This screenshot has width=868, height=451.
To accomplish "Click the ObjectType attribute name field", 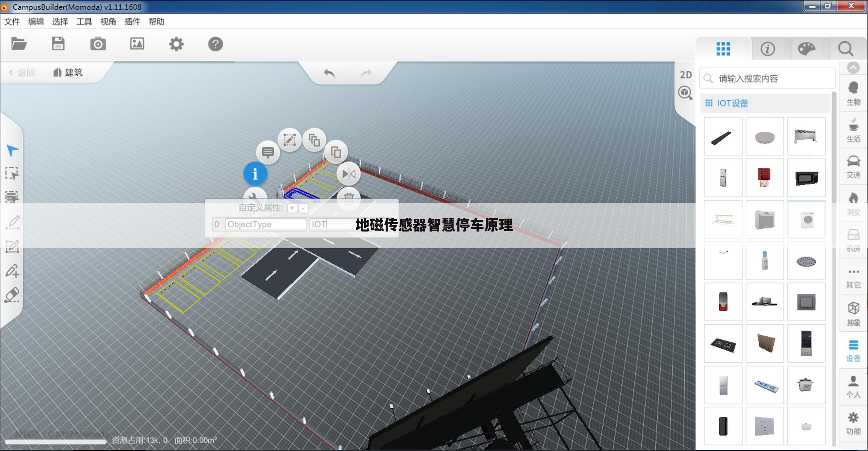I will click(x=266, y=224).
